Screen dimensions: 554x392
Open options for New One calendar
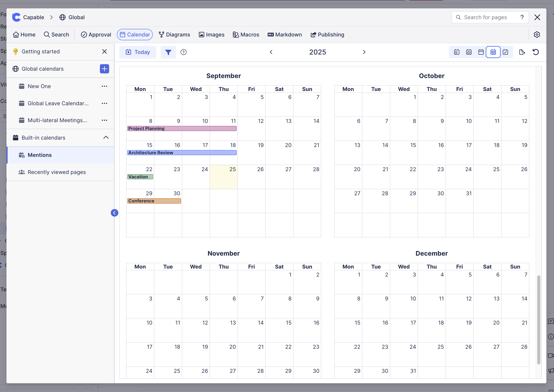[x=104, y=86]
